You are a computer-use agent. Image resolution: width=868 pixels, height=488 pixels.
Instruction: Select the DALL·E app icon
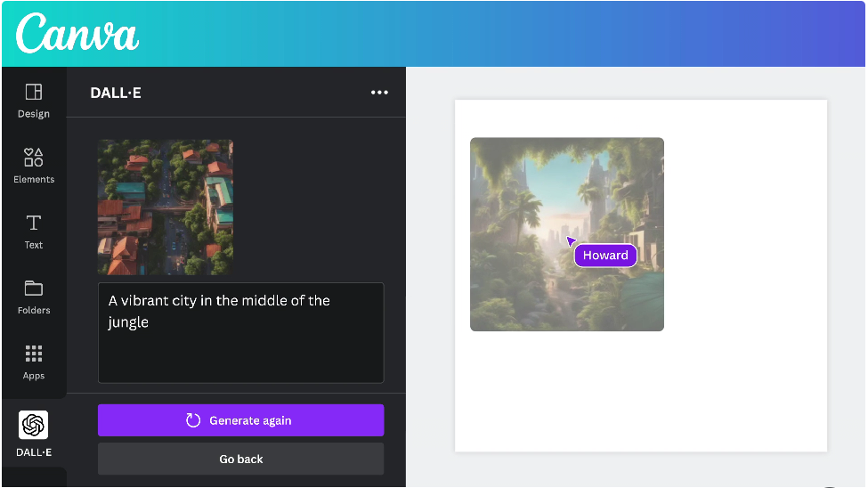pos(34,426)
